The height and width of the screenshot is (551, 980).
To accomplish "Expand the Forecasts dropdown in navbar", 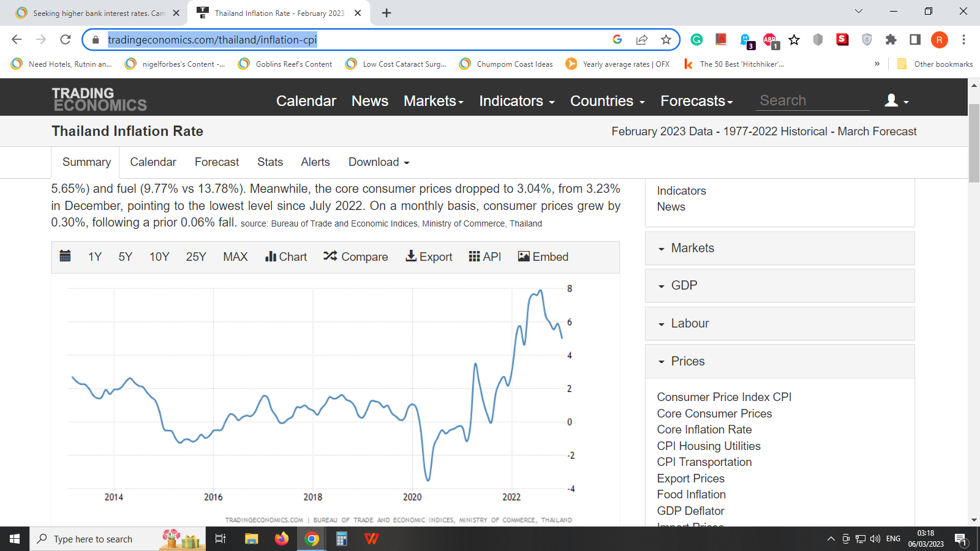I will click(696, 101).
